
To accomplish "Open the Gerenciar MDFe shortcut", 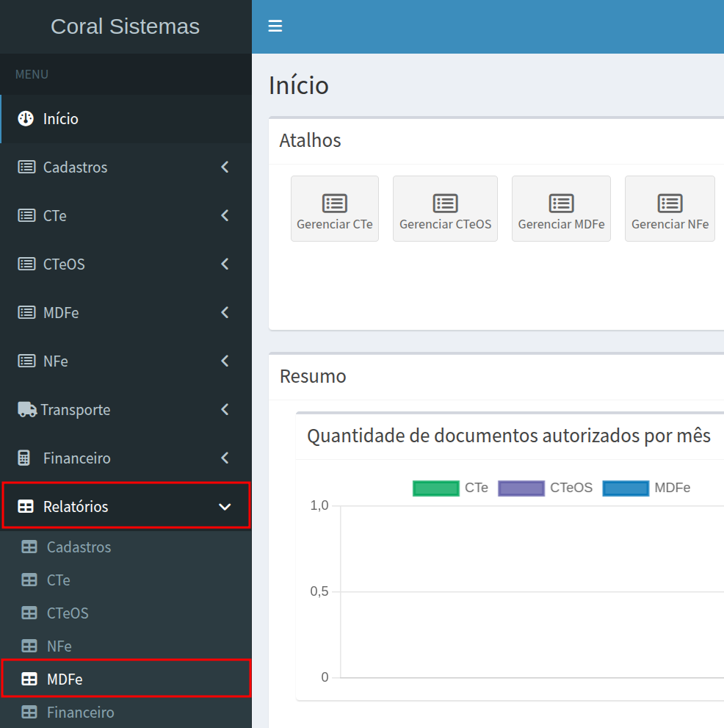I will [561, 209].
